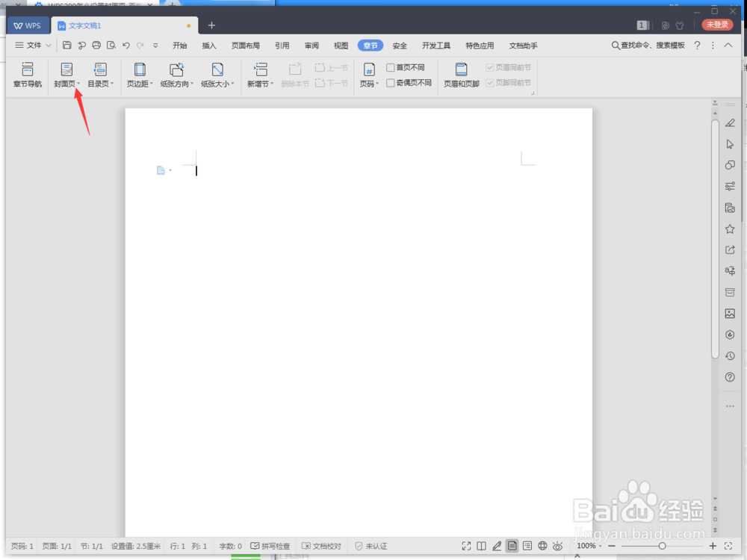The height and width of the screenshot is (560, 747).
Task: Click the share icon in right sidebar
Action: click(x=730, y=249)
